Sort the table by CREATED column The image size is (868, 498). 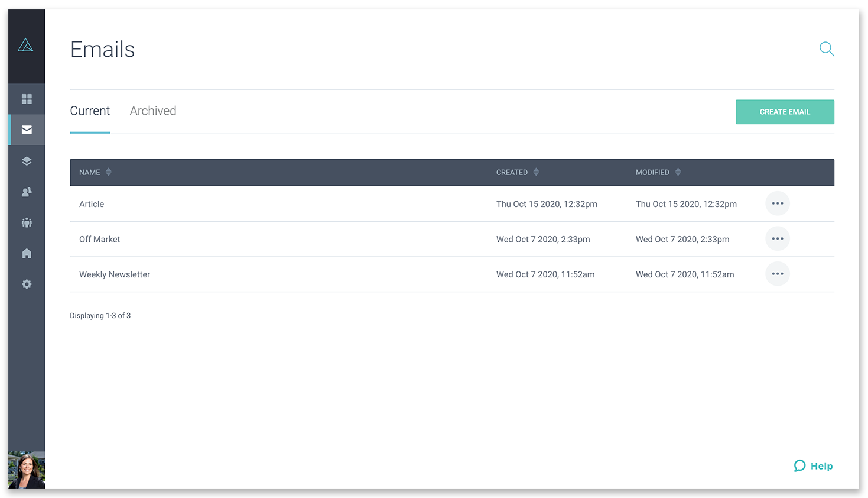click(518, 172)
